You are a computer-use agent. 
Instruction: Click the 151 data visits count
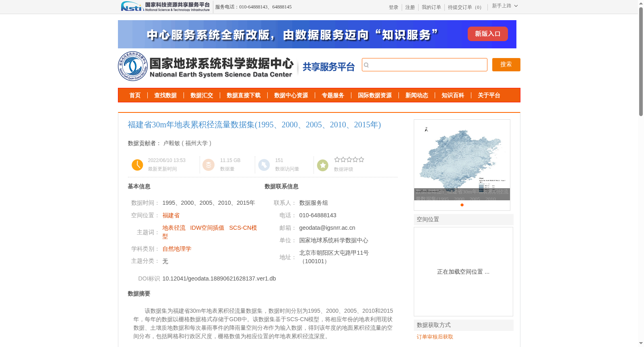[279, 160]
